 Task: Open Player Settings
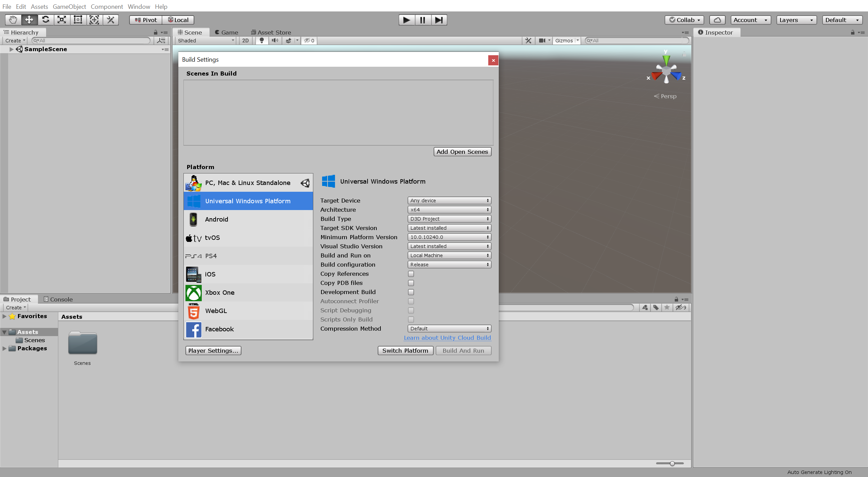point(213,351)
